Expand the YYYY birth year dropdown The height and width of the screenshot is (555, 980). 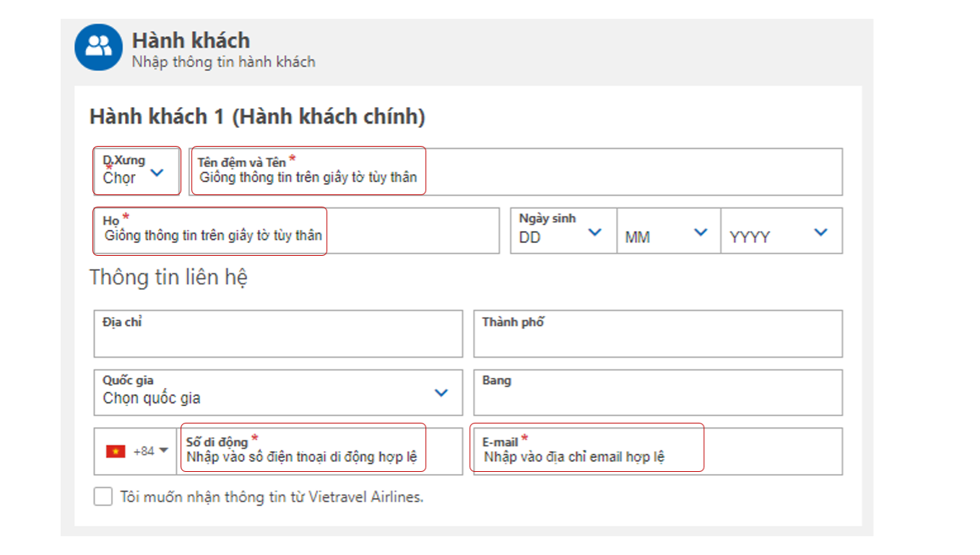click(820, 233)
